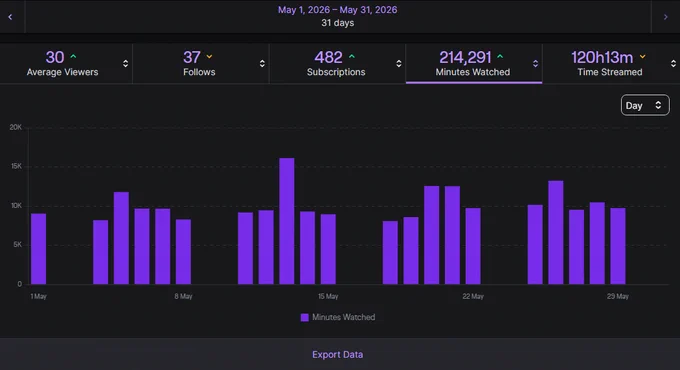Toggle Minutes Watched legend swatch
This screenshot has height=370, width=680.
coord(304,318)
